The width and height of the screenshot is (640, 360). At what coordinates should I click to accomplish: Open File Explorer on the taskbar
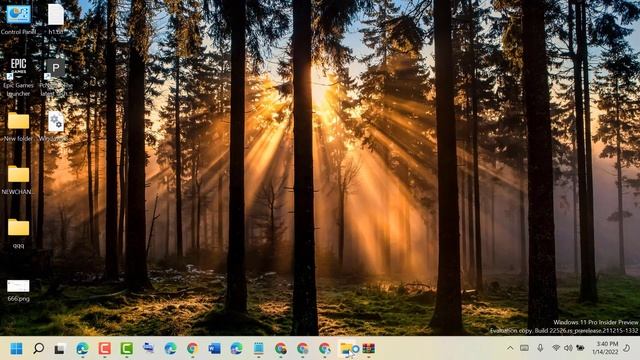click(347, 349)
